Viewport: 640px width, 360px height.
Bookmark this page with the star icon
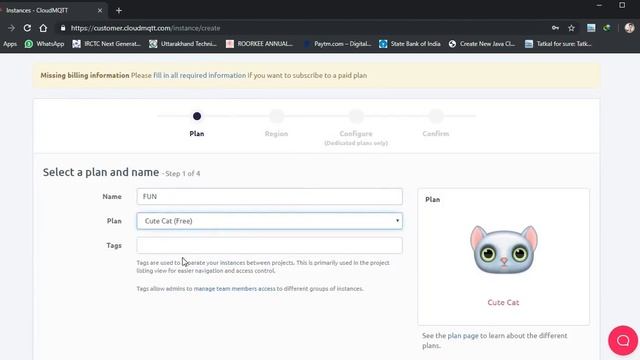point(571,28)
